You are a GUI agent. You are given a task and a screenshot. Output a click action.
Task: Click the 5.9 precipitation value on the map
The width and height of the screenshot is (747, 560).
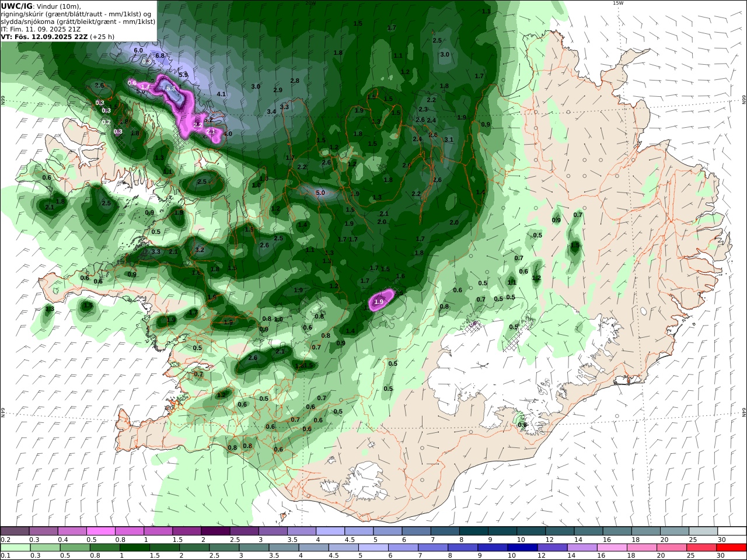[x=183, y=75]
